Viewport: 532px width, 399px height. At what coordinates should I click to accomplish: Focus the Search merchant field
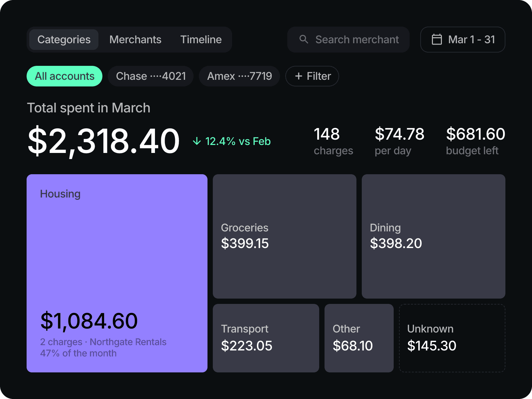tap(348, 40)
